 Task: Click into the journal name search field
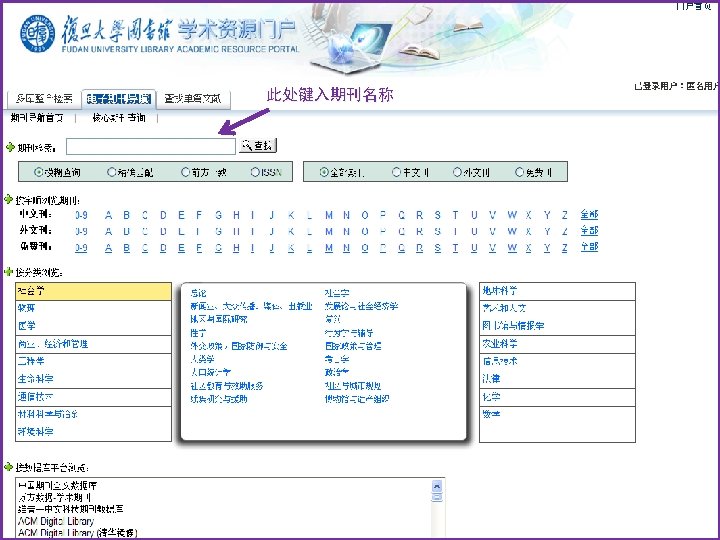tap(151, 146)
